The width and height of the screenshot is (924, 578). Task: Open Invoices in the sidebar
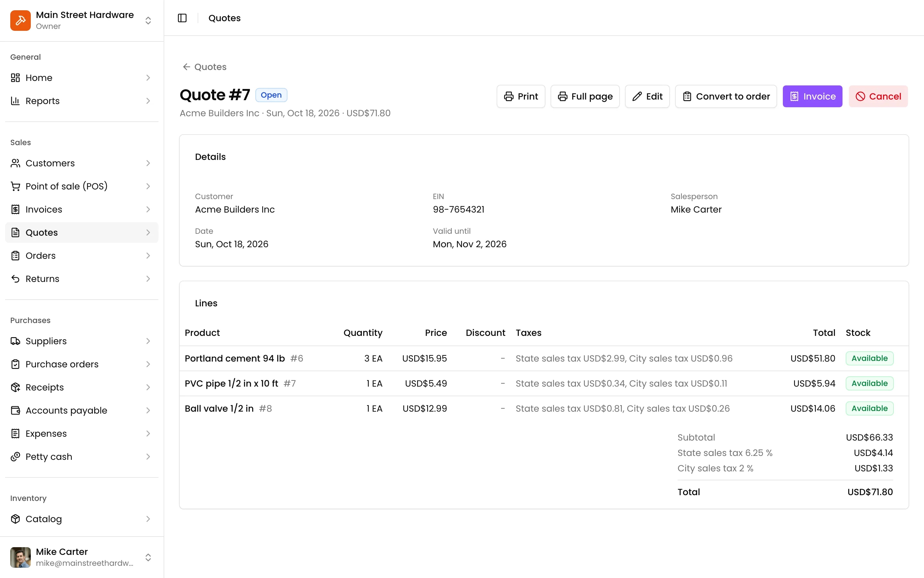click(81, 209)
